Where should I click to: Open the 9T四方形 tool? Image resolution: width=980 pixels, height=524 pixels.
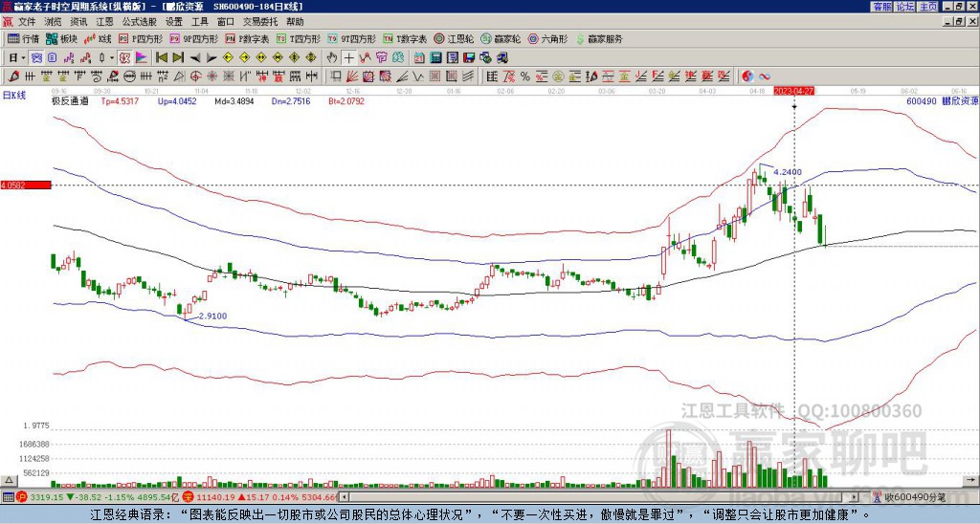[x=351, y=38]
